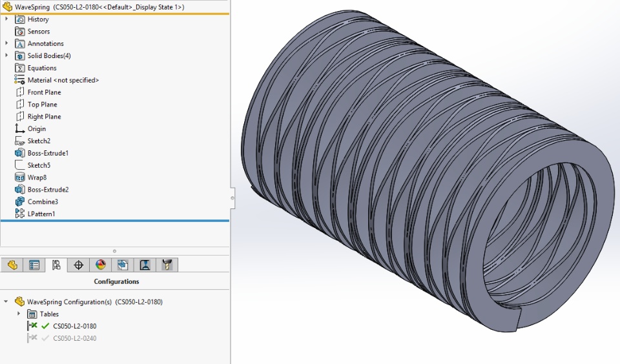Viewport: 620px width, 364px height.
Task: Click the 'Origin' label
Action: 37,129
